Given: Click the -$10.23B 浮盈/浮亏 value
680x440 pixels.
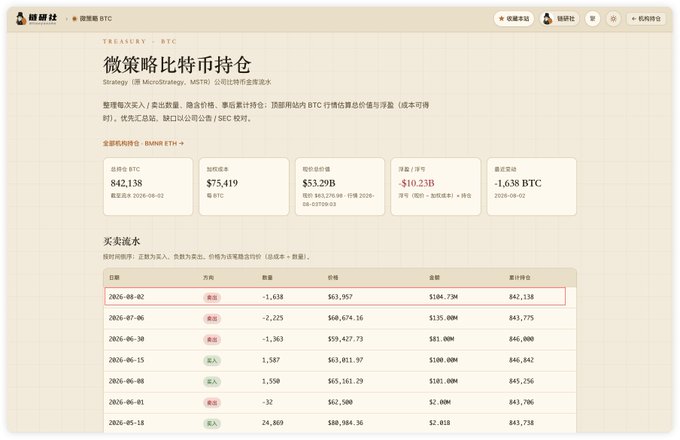Looking at the screenshot, I should [416, 183].
